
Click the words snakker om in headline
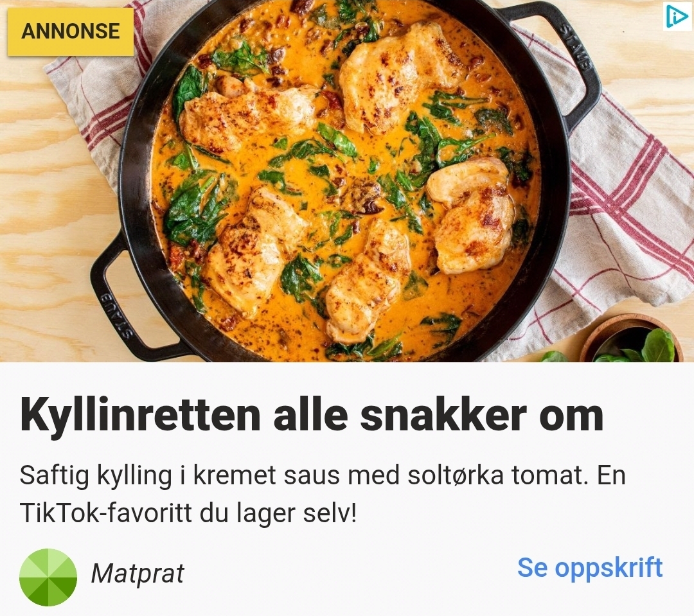click(482, 415)
